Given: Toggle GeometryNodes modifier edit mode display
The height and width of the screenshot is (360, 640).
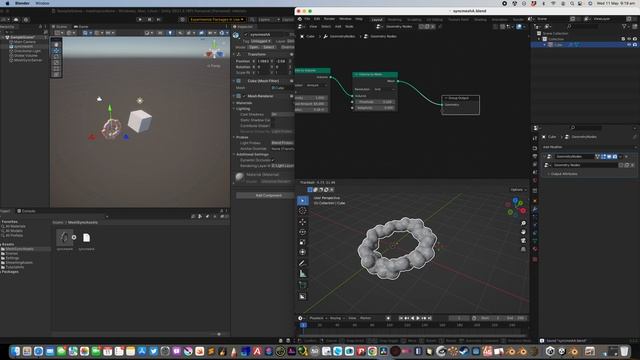Looking at the screenshot, I should [603, 156].
